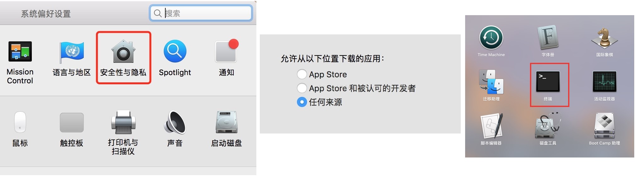This screenshot has width=644, height=178.
Task: Select App Store 和被认可的开发者 option
Action: [302, 88]
